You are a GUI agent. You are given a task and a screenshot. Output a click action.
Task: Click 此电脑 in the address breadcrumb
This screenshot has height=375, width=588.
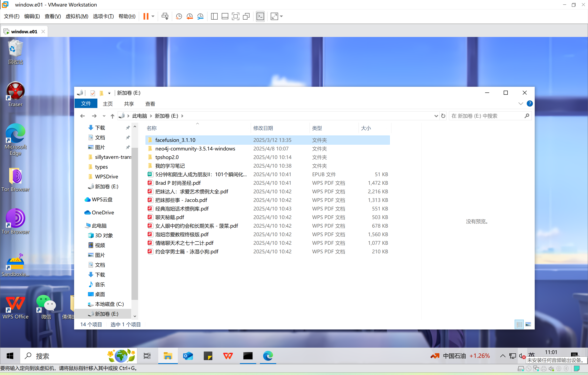tap(139, 116)
